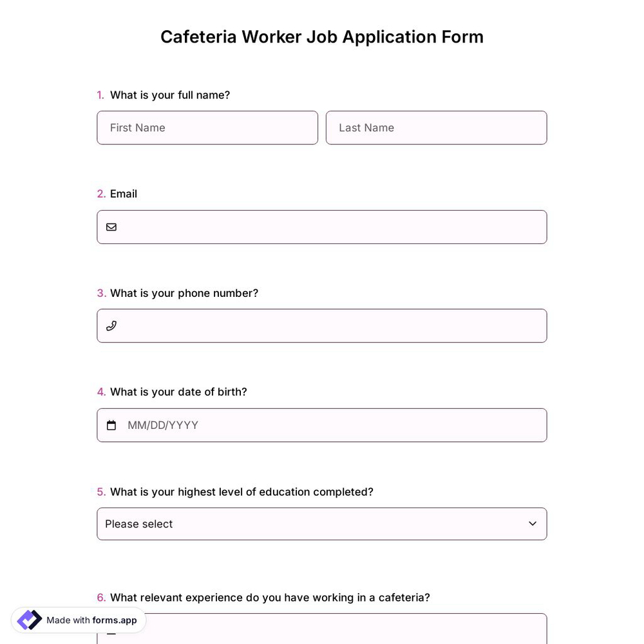The height and width of the screenshot is (644, 644).
Task: Click the chevron arrow on the education dropdown
Action: click(x=533, y=524)
